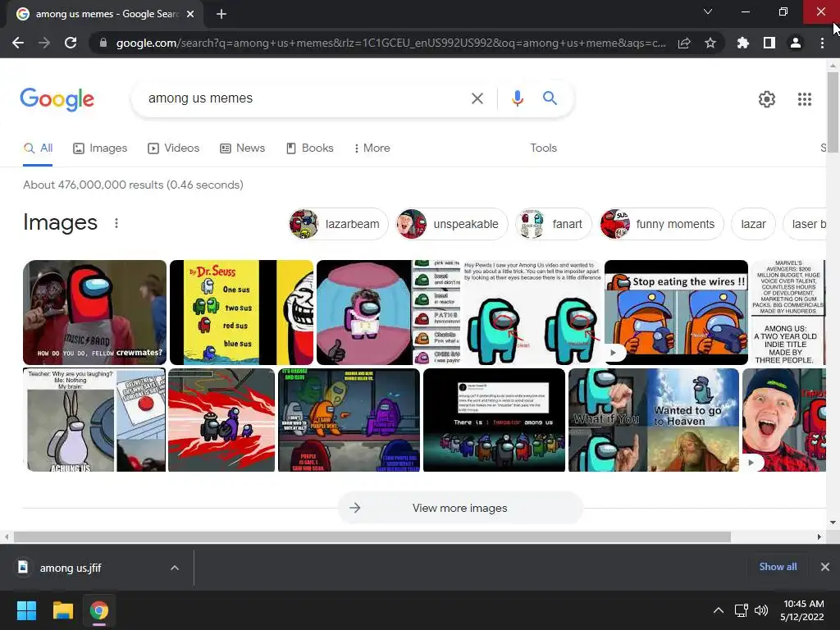The image size is (840, 630).
Task: Open Images section three-dot options
Action: 116,223
